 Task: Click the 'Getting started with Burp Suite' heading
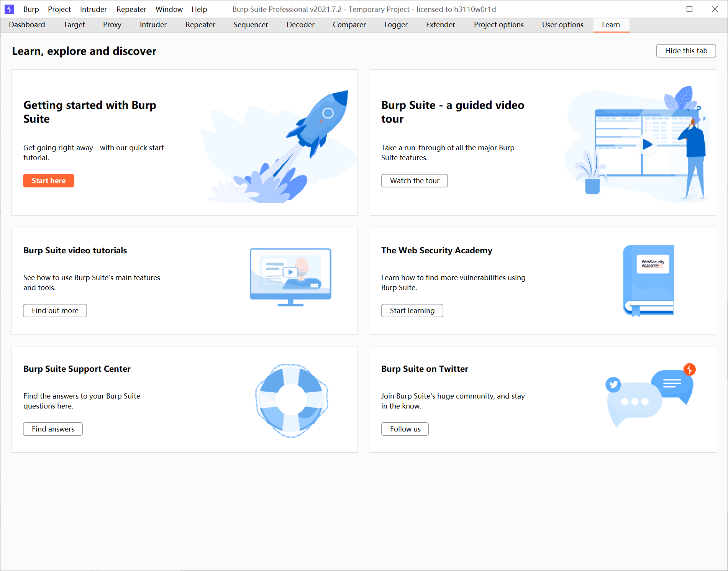90,112
